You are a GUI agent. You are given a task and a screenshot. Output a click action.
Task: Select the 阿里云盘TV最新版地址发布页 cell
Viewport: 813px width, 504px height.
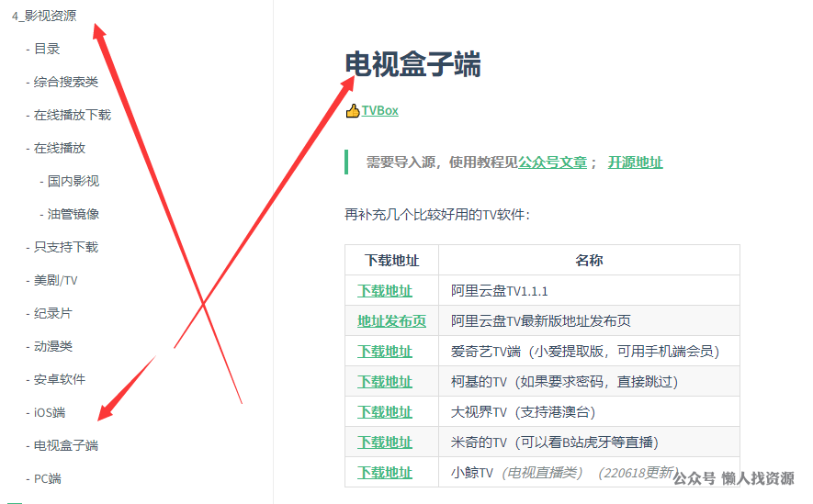click(x=589, y=320)
